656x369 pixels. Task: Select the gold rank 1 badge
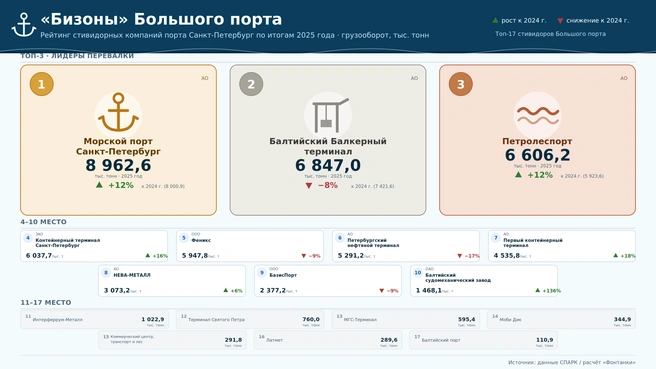tap(41, 84)
